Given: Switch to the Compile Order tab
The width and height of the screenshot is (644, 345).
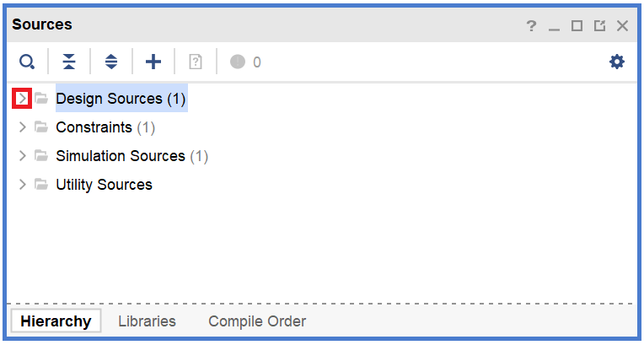Looking at the screenshot, I should (257, 321).
